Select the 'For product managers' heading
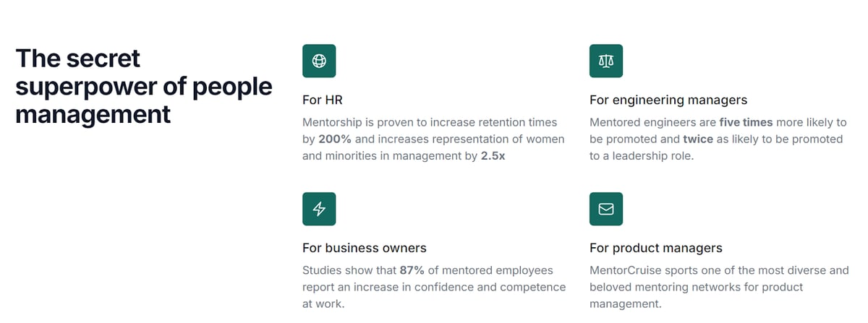This screenshot has width=868, height=323. pos(656,248)
